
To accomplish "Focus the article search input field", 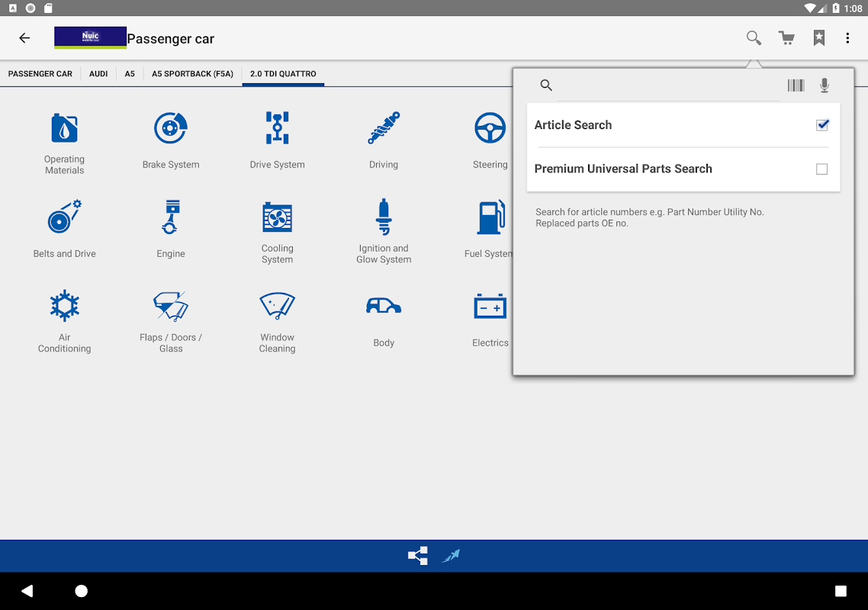I will tap(668, 86).
